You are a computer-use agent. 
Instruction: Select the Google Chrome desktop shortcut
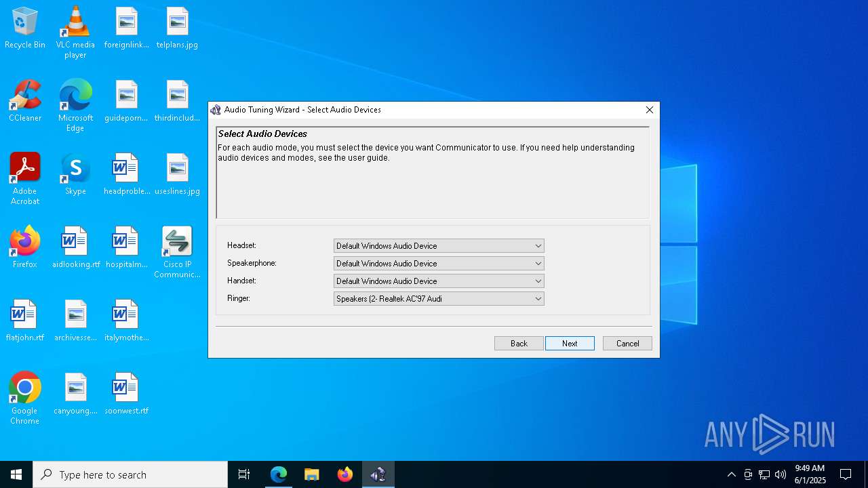tap(25, 399)
